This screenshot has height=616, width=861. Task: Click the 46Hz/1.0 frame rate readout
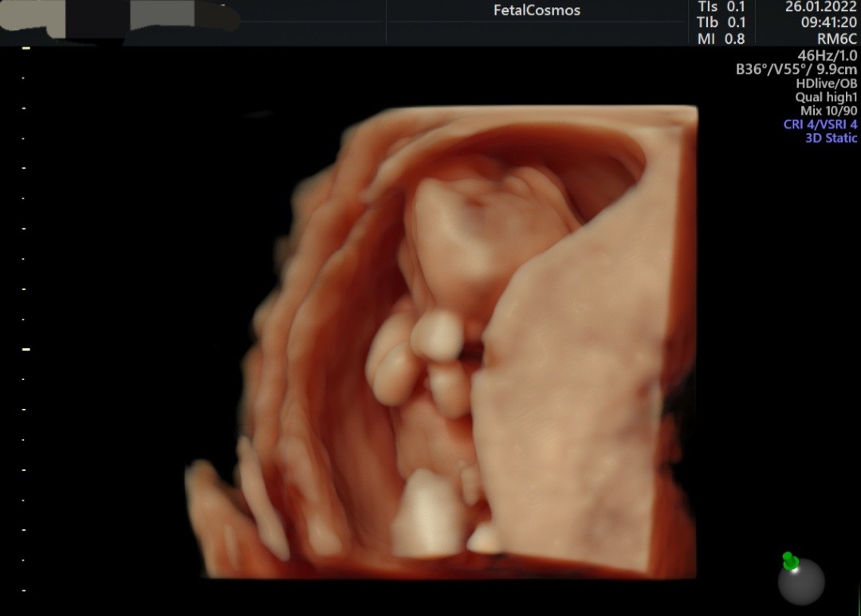coord(827,55)
